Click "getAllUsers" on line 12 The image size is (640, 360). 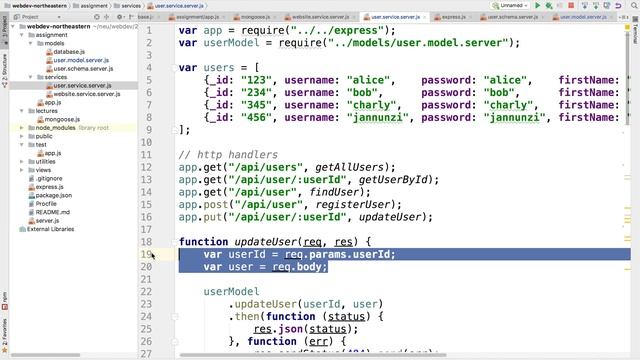tap(349, 167)
